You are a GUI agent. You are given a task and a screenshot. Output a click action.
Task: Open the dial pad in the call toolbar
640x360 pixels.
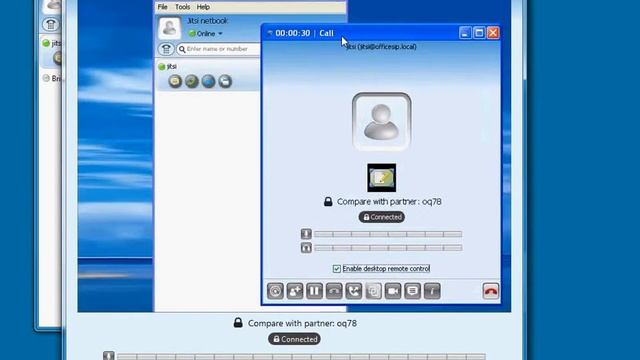coord(276,291)
